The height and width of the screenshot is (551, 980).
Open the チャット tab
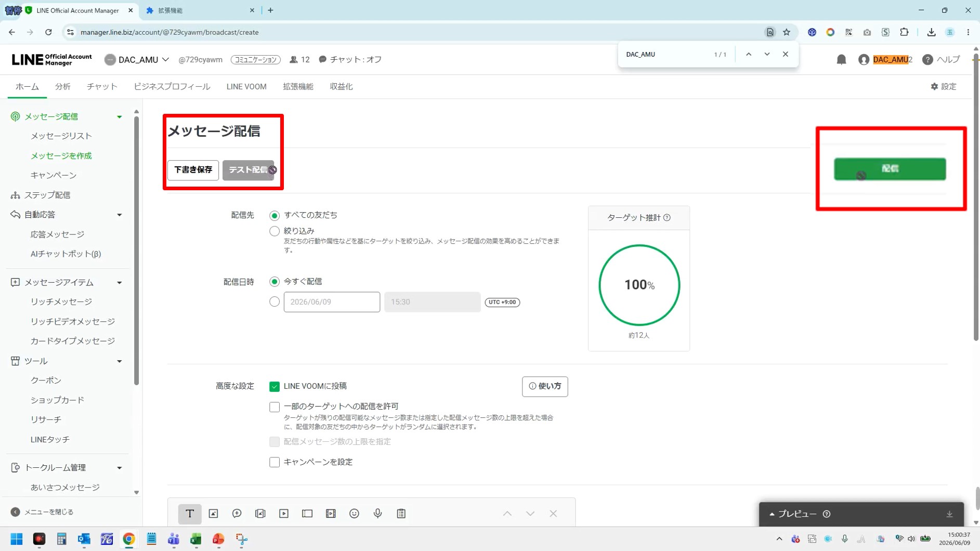pos(102,87)
